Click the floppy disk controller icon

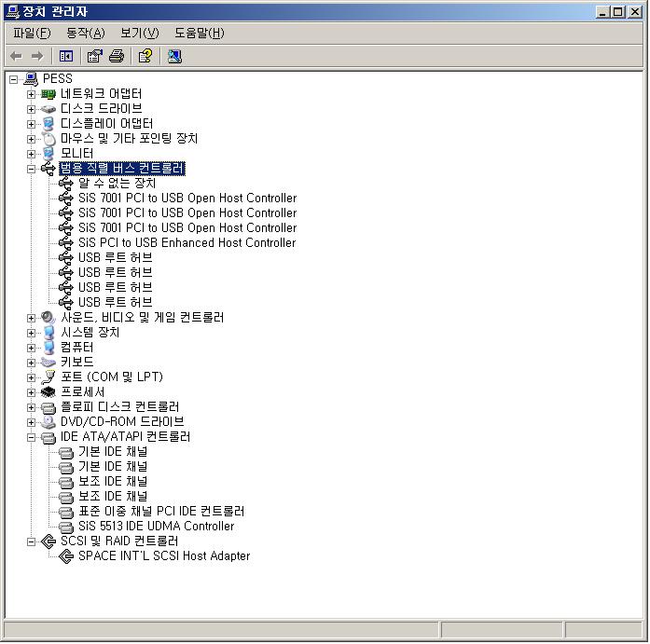point(48,408)
